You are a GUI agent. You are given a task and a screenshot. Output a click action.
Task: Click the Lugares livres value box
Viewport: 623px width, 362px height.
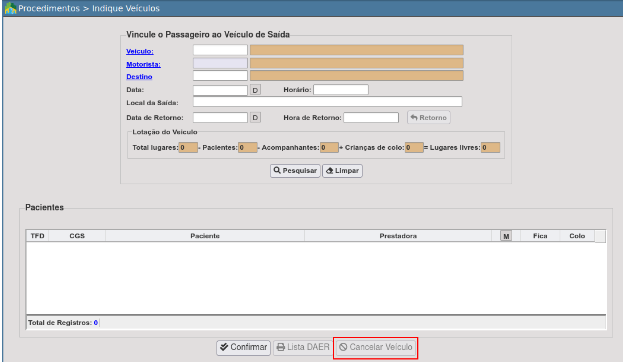coord(490,147)
